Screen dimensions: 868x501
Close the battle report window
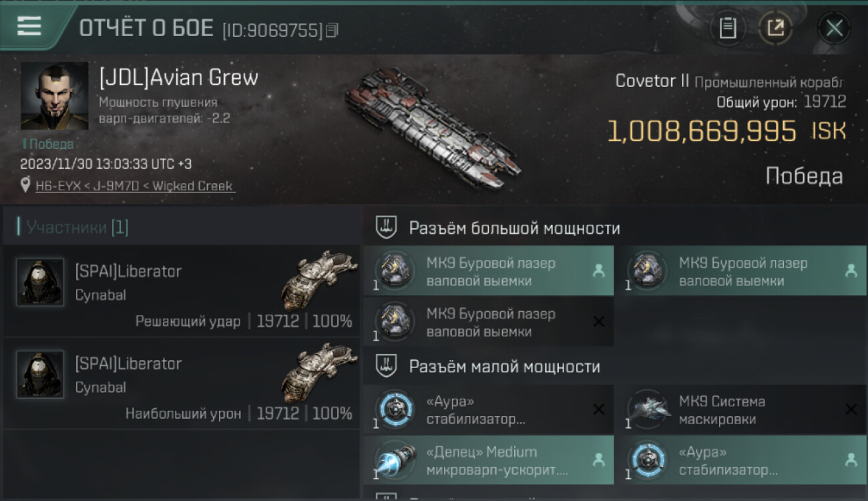click(834, 28)
